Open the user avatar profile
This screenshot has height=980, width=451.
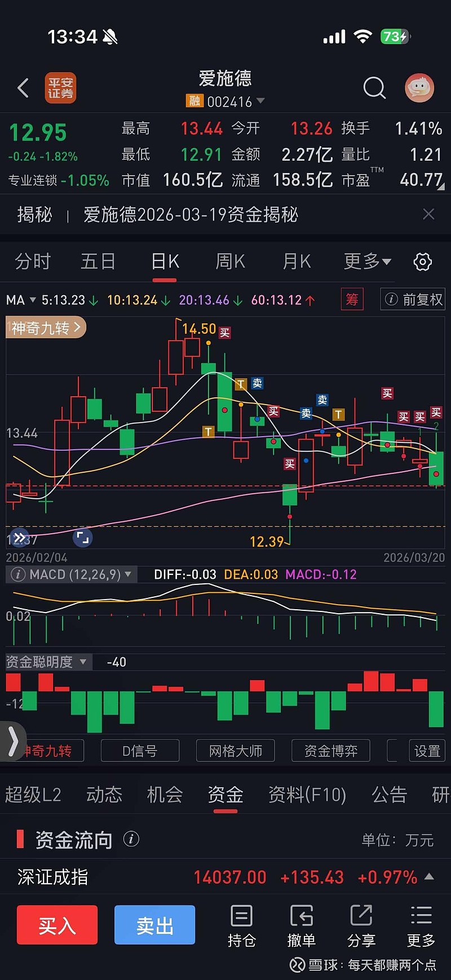pos(419,88)
